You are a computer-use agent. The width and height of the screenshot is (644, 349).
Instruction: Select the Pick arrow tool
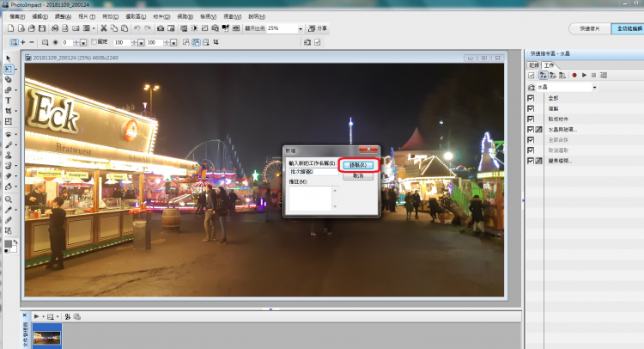(9, 58)
